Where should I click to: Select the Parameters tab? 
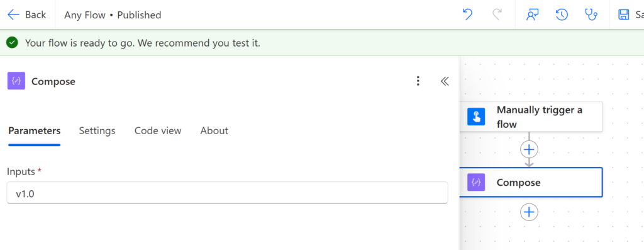(x=35, y=131)
